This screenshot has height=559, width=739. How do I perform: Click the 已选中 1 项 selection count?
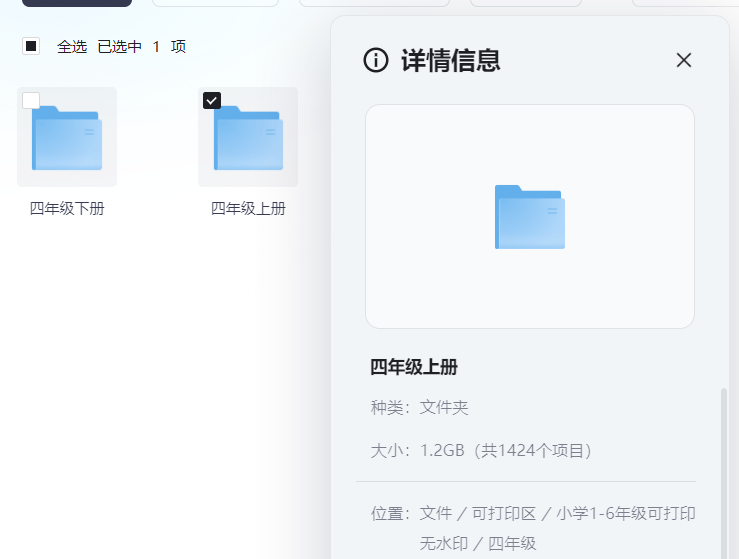tap(141, 46)
